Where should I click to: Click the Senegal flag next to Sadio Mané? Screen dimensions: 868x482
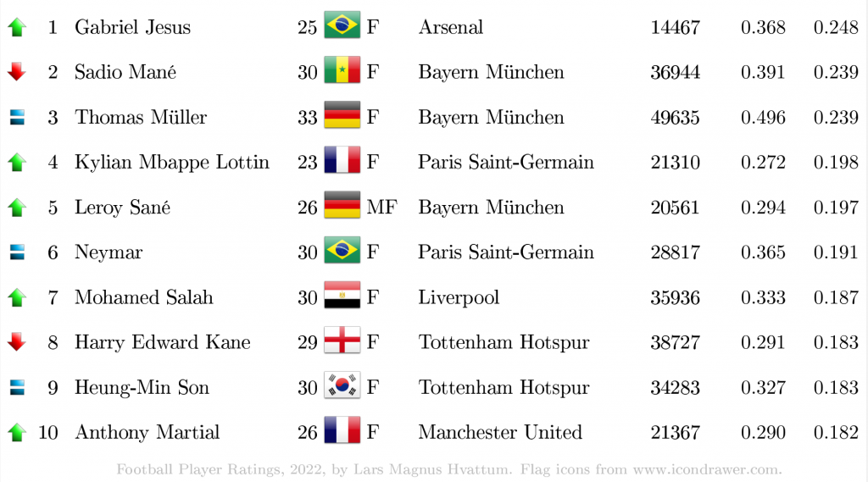tap(342, 69)
